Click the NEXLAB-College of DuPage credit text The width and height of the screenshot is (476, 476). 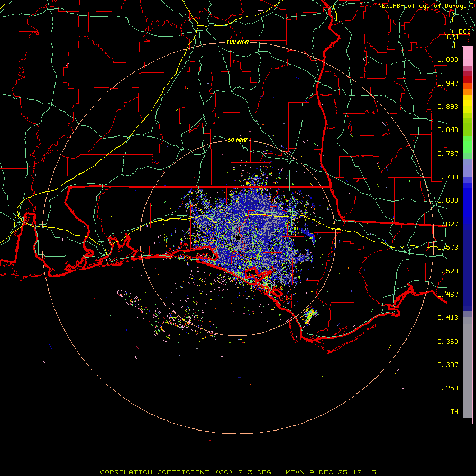click(x=422, y=6)
